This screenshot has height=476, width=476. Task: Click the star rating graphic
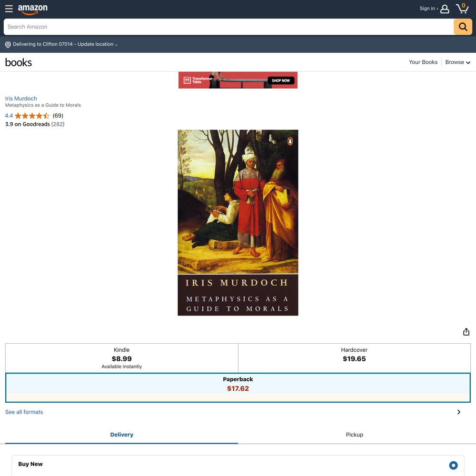pyautogui.click(x=32, y=116)
